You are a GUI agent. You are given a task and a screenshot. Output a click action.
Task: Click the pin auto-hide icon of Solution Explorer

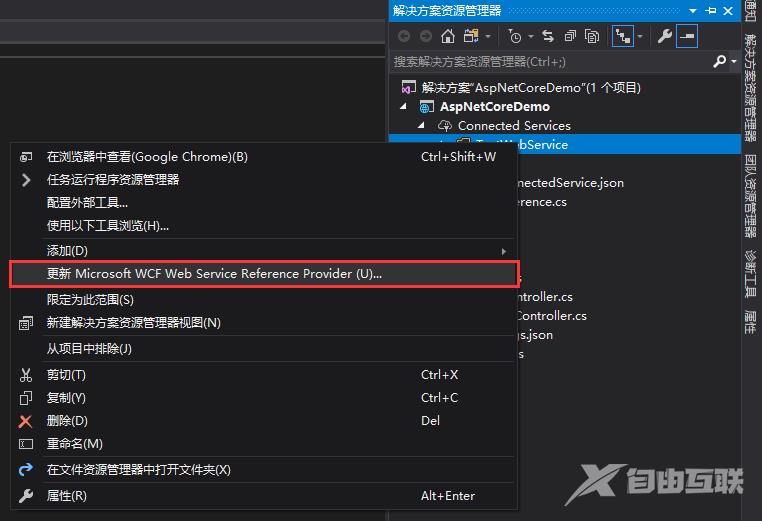(710, 11)
